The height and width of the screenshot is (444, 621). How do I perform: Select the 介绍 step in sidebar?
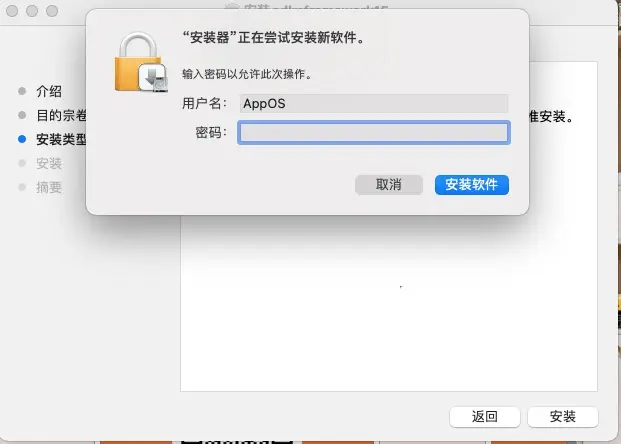tap(49, 91)
